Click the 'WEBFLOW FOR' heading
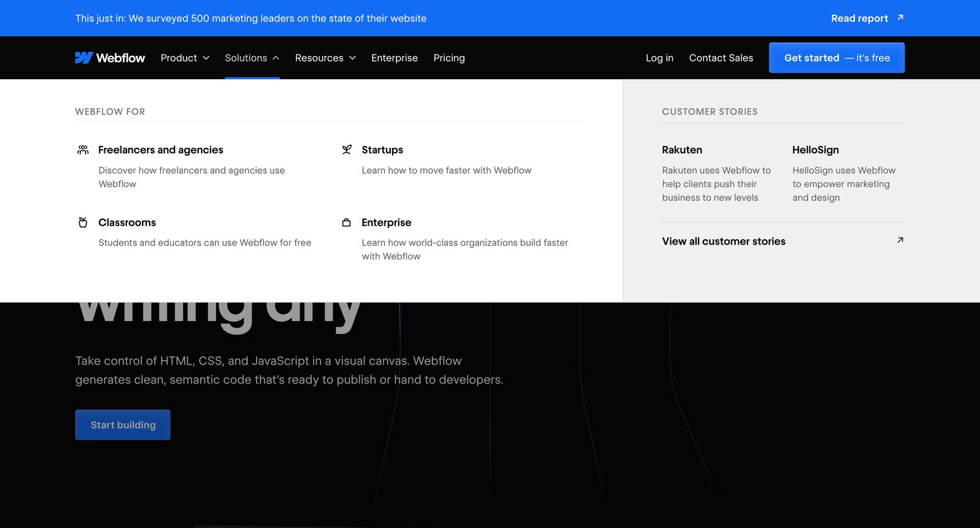Screen dimensions: 980x528 [x=110, y=112]
